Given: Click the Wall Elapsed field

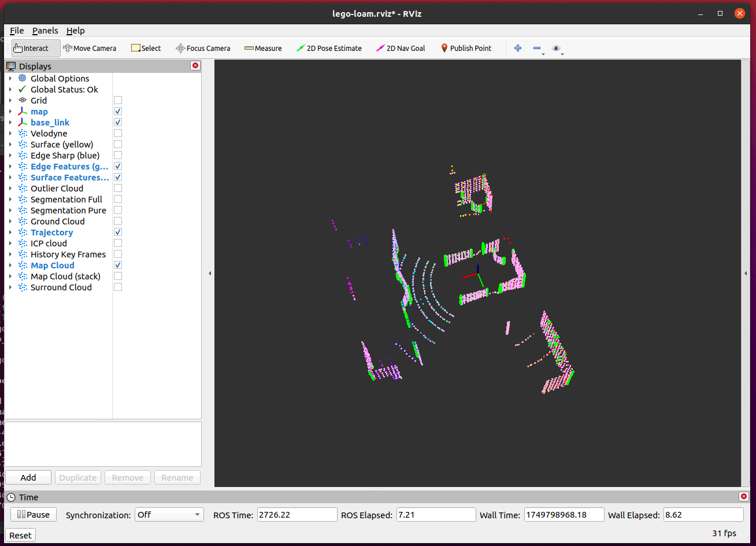Looking at the screenshot, I should point(703,515).
